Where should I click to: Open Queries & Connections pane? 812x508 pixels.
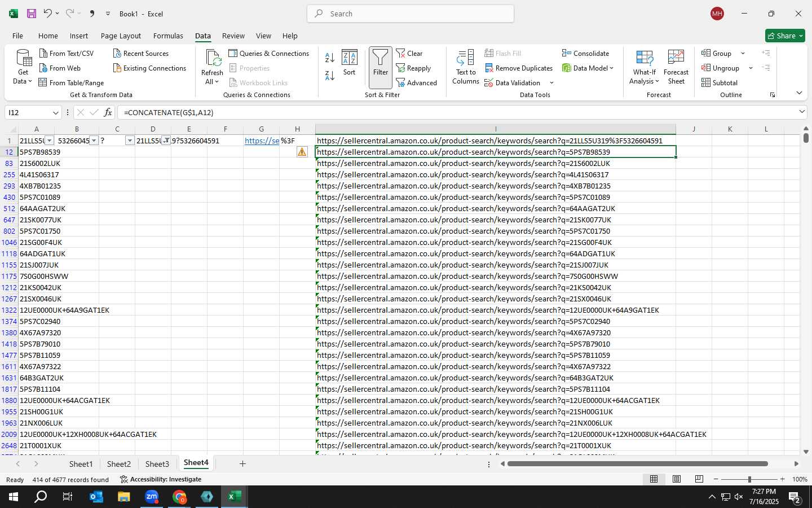coord(269,53)
